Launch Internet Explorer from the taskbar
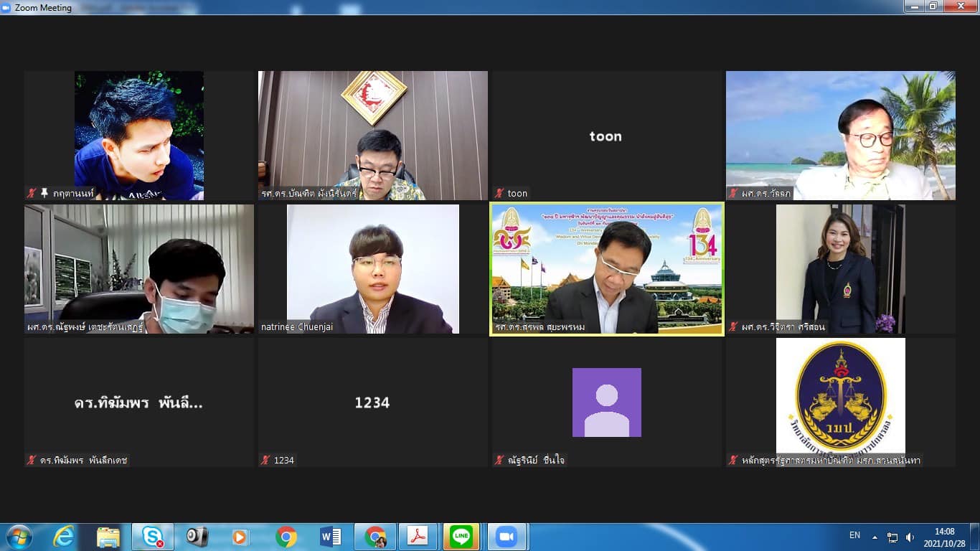This screenshot has height=551, width=980. tap(64, 537)
